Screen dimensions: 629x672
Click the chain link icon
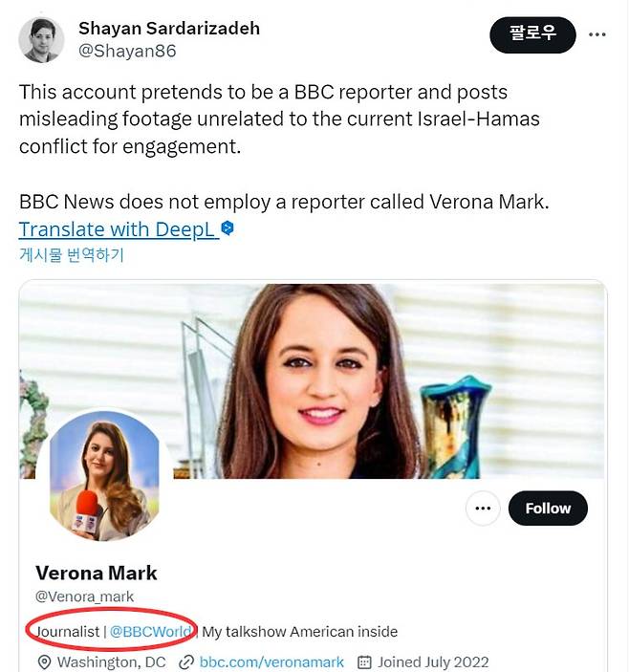186,661
